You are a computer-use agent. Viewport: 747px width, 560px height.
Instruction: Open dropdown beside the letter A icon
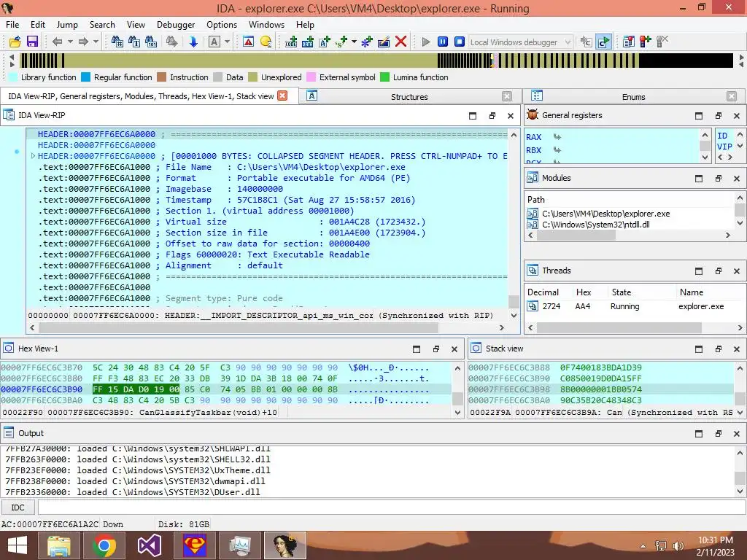tap(228, 42)
